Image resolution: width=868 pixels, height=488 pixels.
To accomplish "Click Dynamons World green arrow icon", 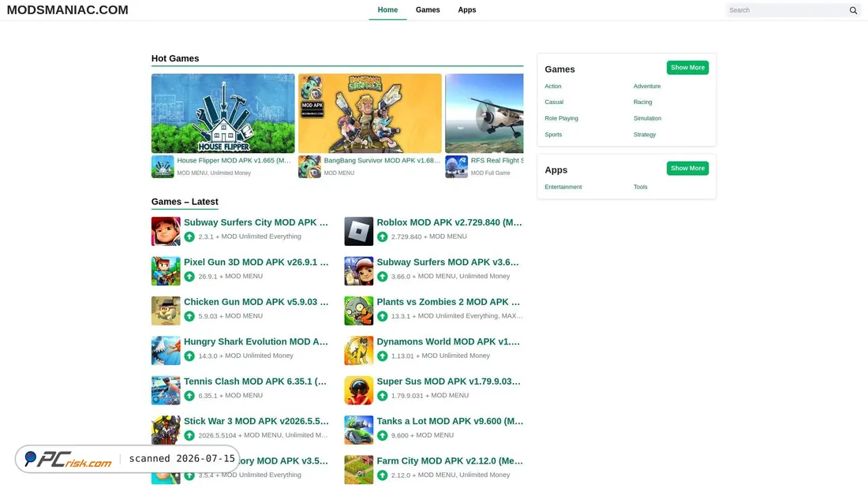I will [x=383, y=356].
